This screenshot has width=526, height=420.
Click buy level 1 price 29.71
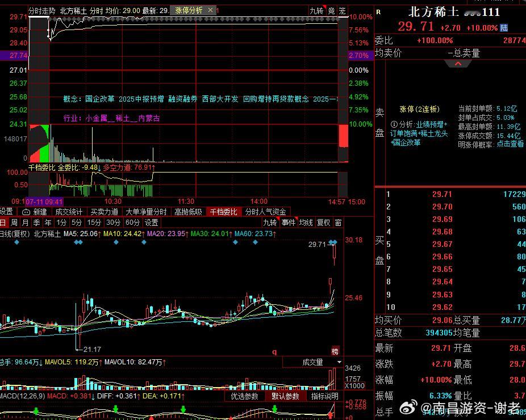pos(442,195)
